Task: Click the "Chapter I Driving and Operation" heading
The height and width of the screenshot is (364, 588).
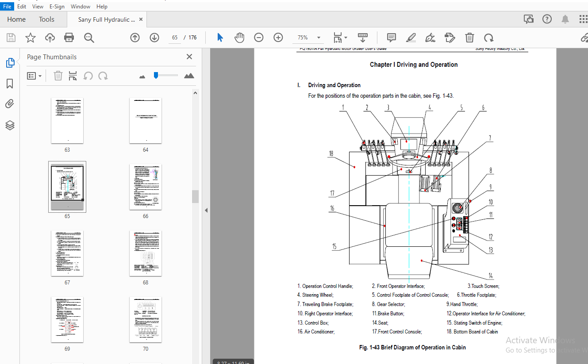Action: [x=414, y=65]
